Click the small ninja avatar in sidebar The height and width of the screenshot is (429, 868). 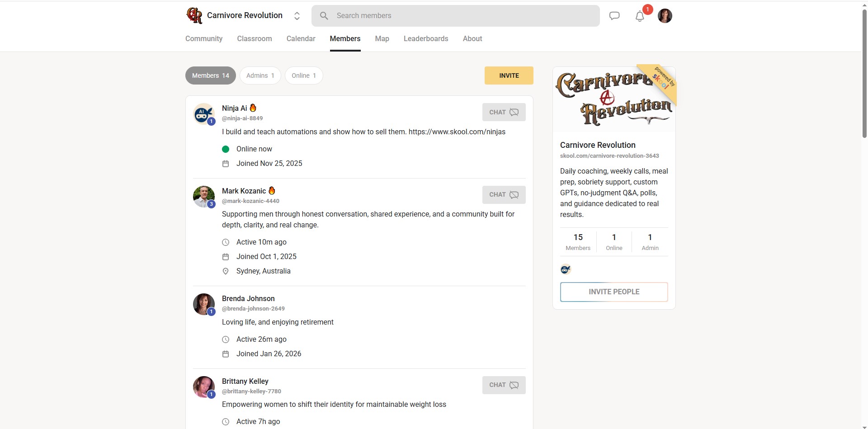tap(566, 269)
